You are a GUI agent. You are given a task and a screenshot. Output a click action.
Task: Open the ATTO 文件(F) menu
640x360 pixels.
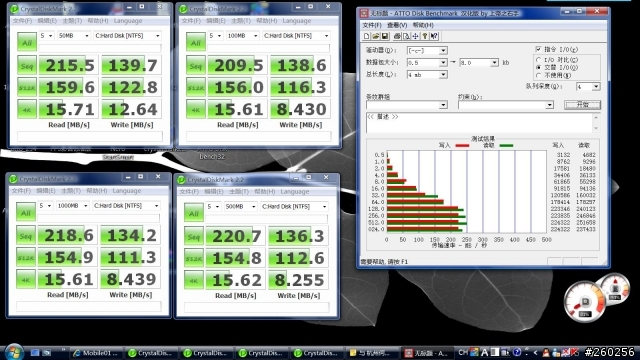pos(371,25)
